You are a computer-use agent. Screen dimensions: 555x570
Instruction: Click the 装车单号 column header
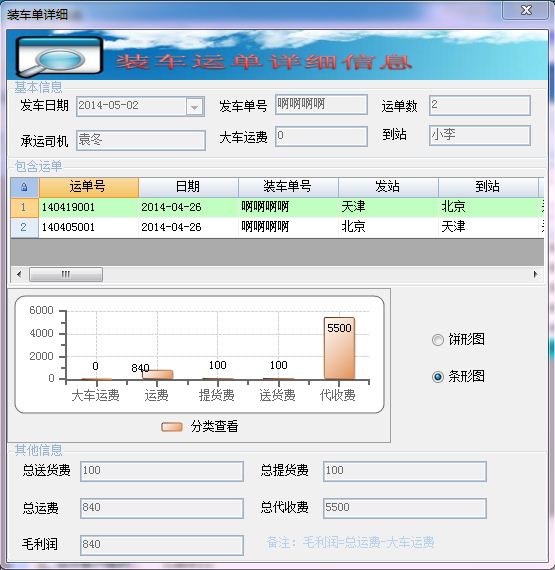click(x=288, y=187)
